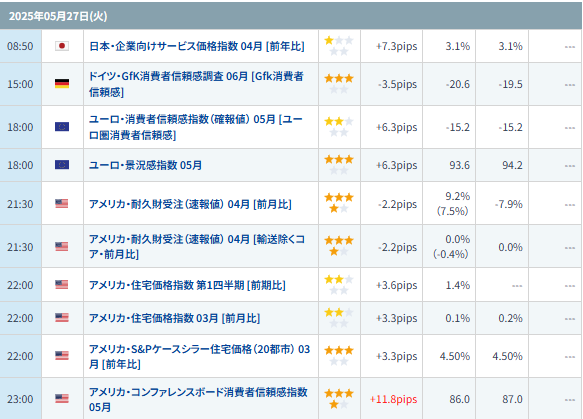Open コンファレンスボード消費者信頼感指数 05月 link
The height and width of the screenshot is (419, 583).
[198, 399]
